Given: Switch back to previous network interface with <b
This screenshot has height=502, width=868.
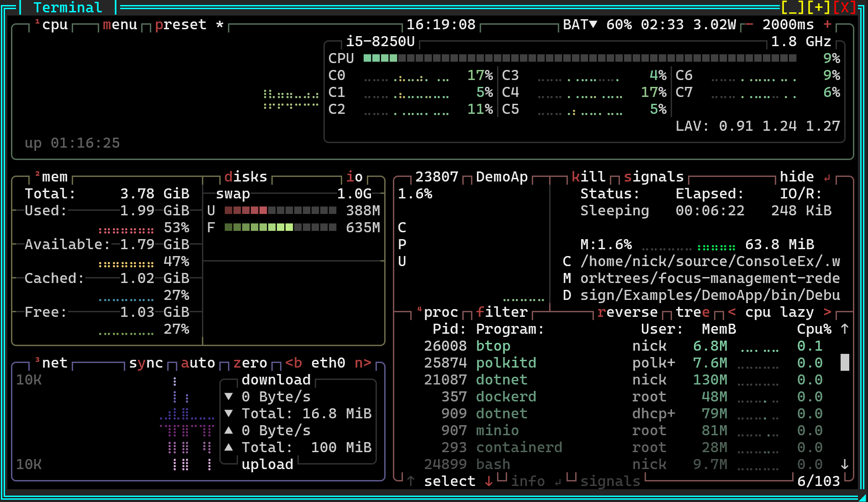Looking at the screenshot, I should tap(293, 363).
